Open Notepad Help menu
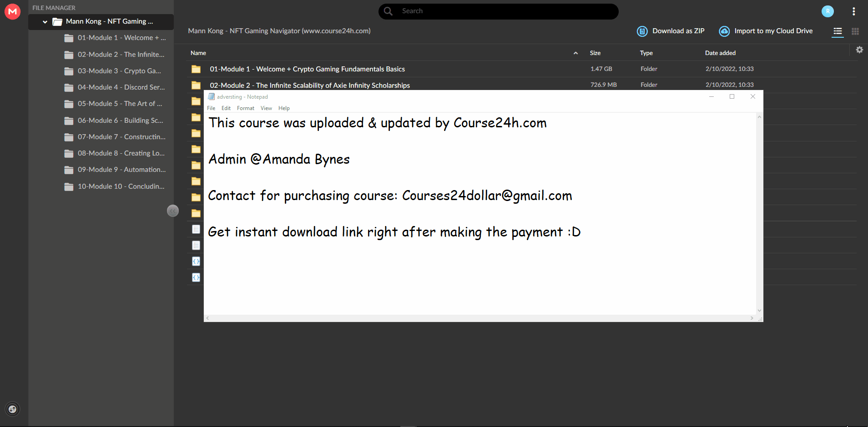Image resolution: width=868 pixels, height=427 pixels. tap(284, 108)
